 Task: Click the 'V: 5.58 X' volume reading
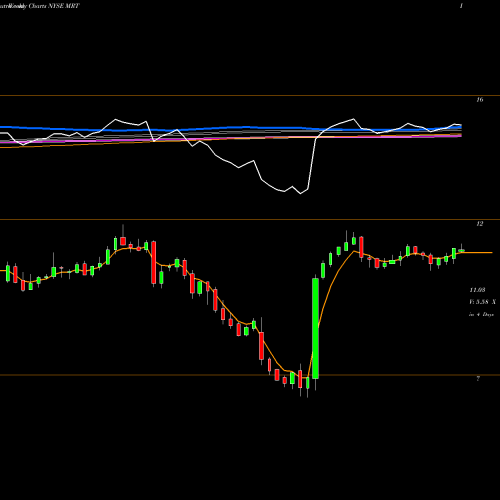(482, 302)
